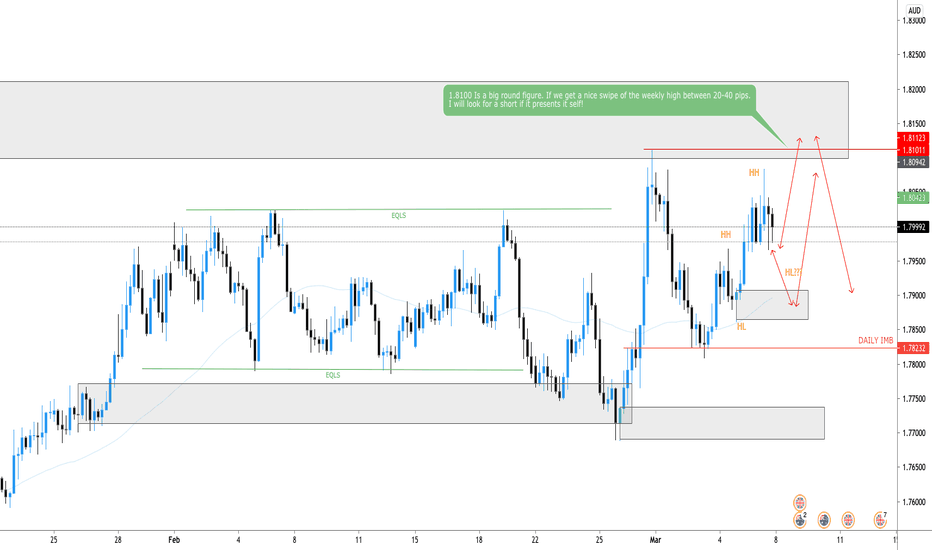
Task: Select the orange HL label below grey box
Action: point(741,326)
